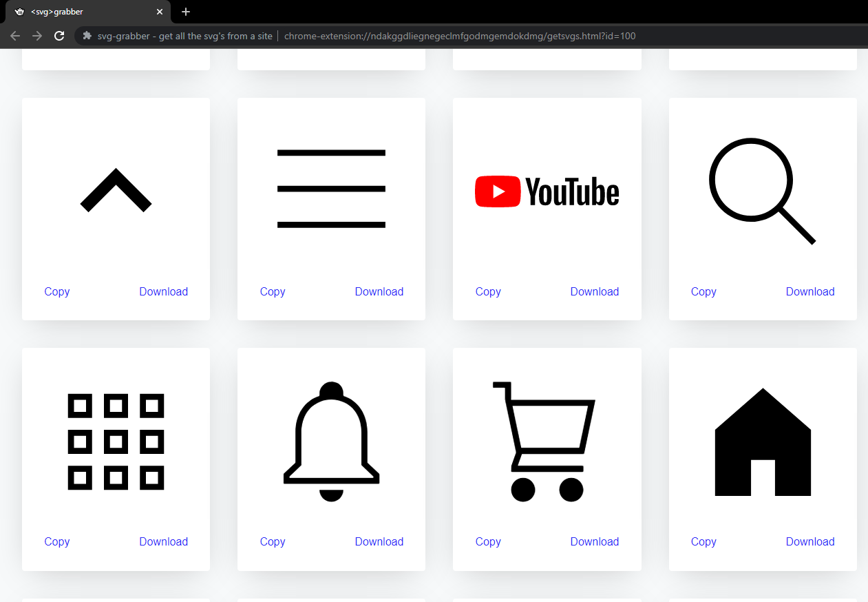Download the apps grid SVG
The width and height of the screenshot is (868, 602).
tap(163, 541)
